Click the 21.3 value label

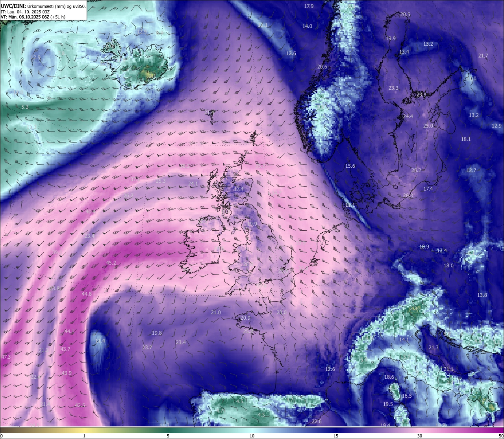click(x=434, y=348)
